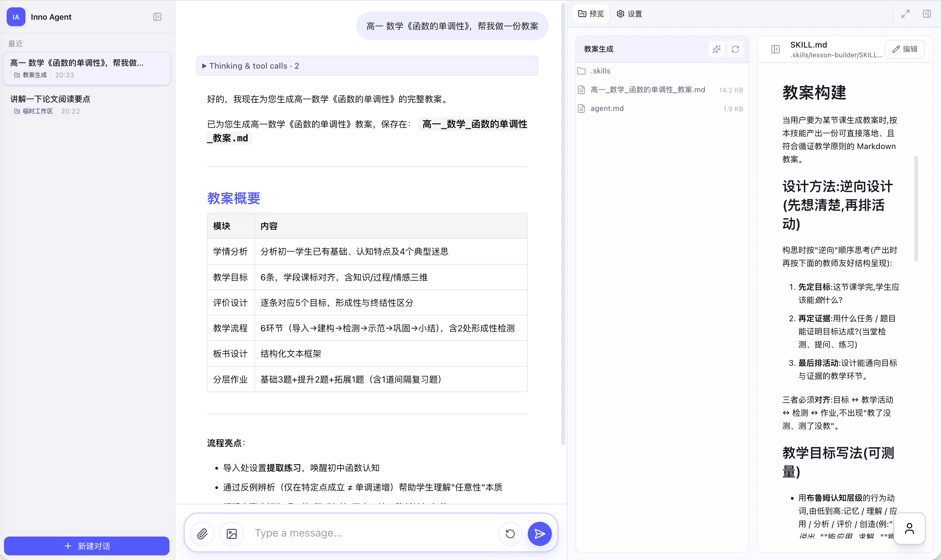Click the 结构化文本框架 cell

pos(391,354)
